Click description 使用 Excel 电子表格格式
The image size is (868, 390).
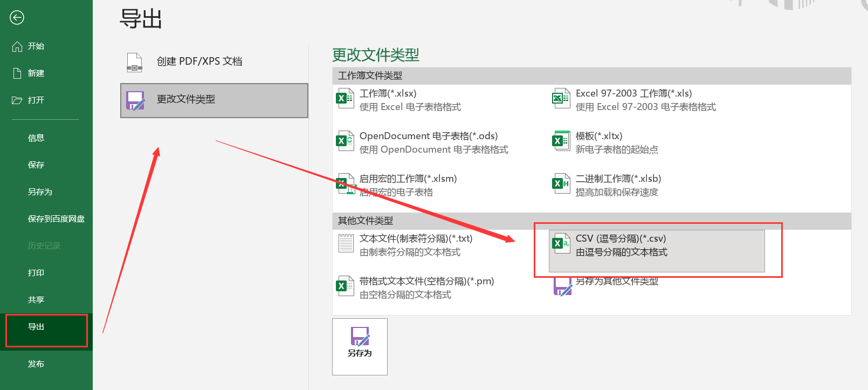[410, 107]
